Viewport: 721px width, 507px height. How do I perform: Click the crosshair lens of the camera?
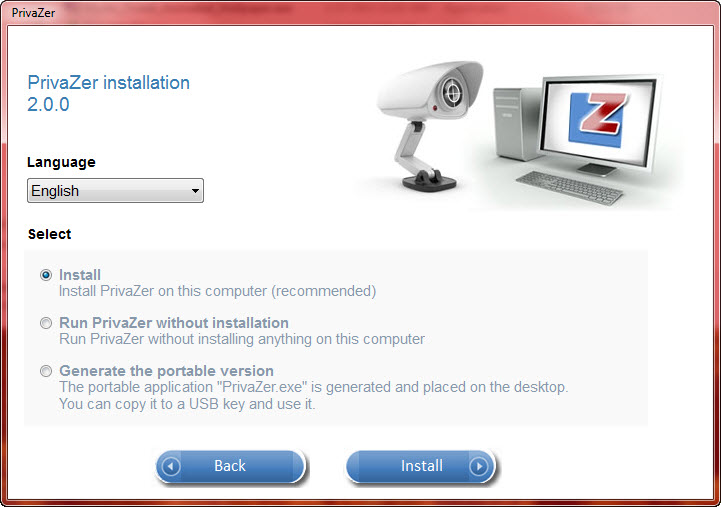452,93
